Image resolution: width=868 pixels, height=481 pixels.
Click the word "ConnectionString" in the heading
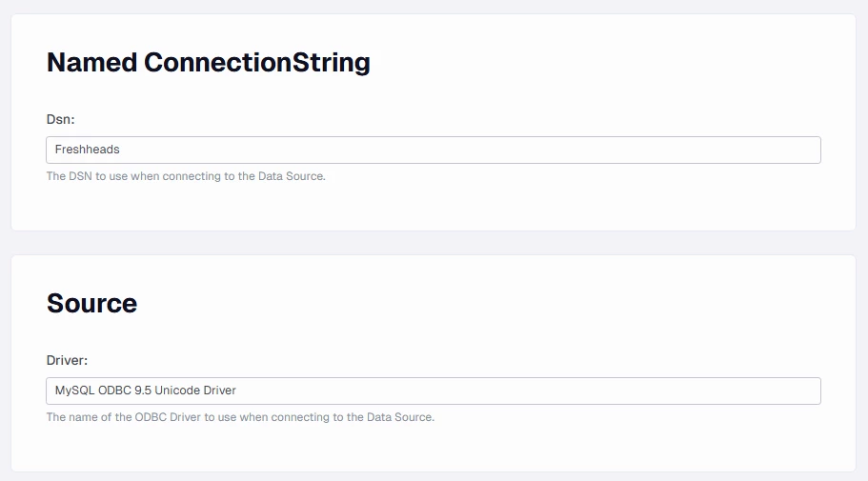(x=257, y=63)
